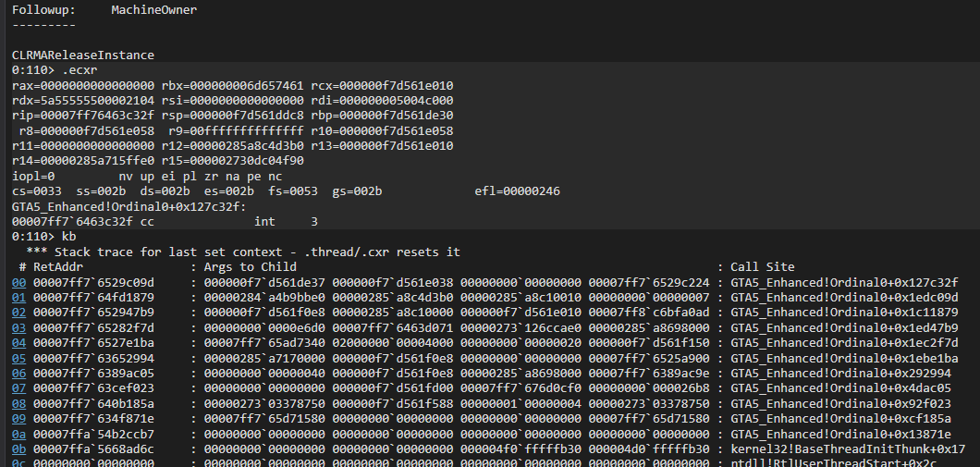Click the 'iopl=0' flag text
980x467 pixels.
[33, 177]
